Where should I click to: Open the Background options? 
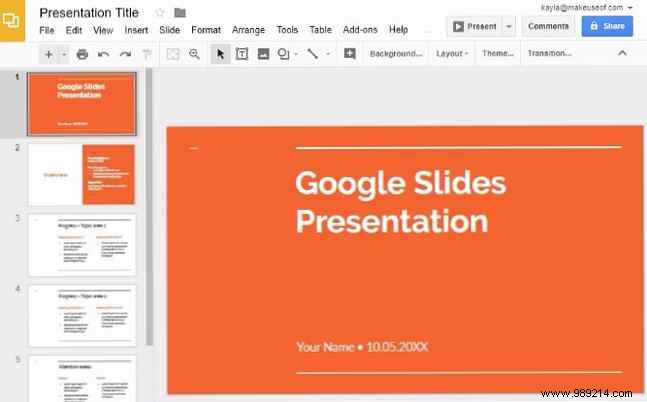[396, 53]
